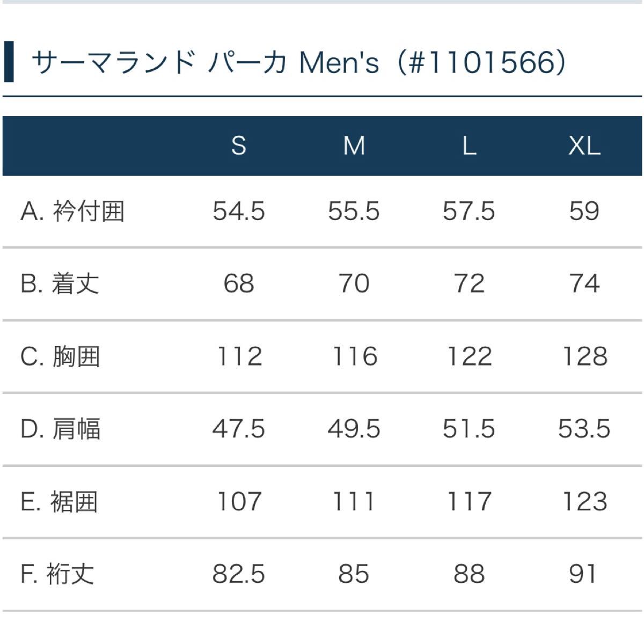644x644 pixels.
Task: Click the D. 肩幅 row label
Action: (x=60, y=429)
